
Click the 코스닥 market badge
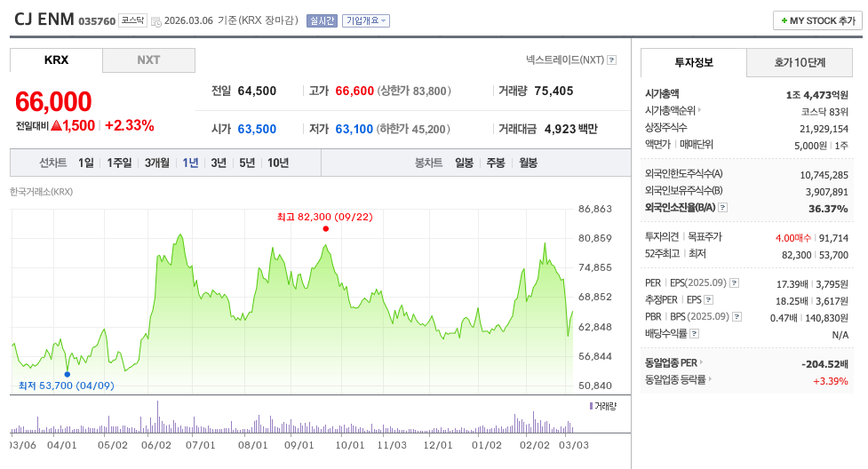pos(133,20)
